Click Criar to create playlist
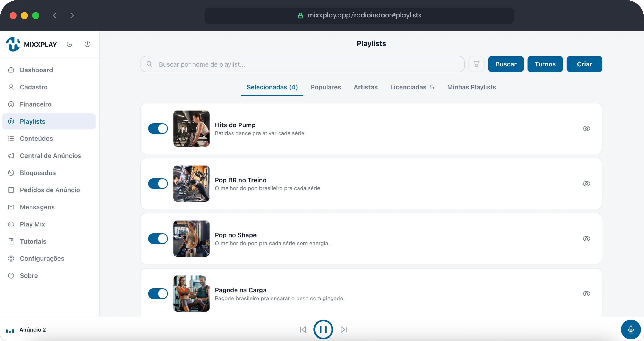Screen dimensions: 644x341 (584, 64)
